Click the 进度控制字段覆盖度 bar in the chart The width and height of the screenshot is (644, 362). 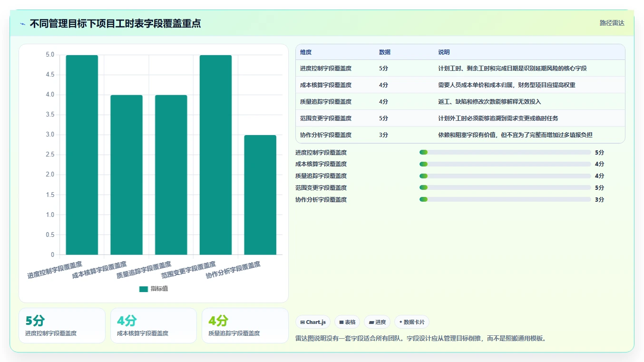pyautogui.click(x=82, y=155)
